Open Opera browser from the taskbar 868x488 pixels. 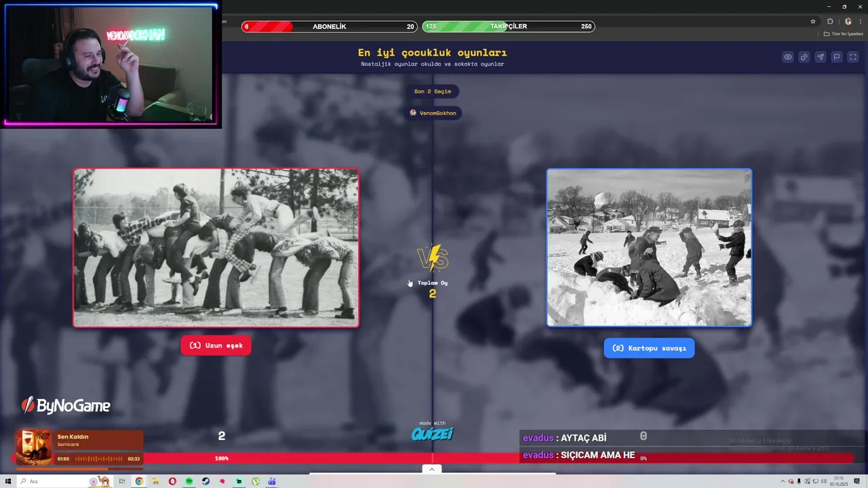click(172, 481)
